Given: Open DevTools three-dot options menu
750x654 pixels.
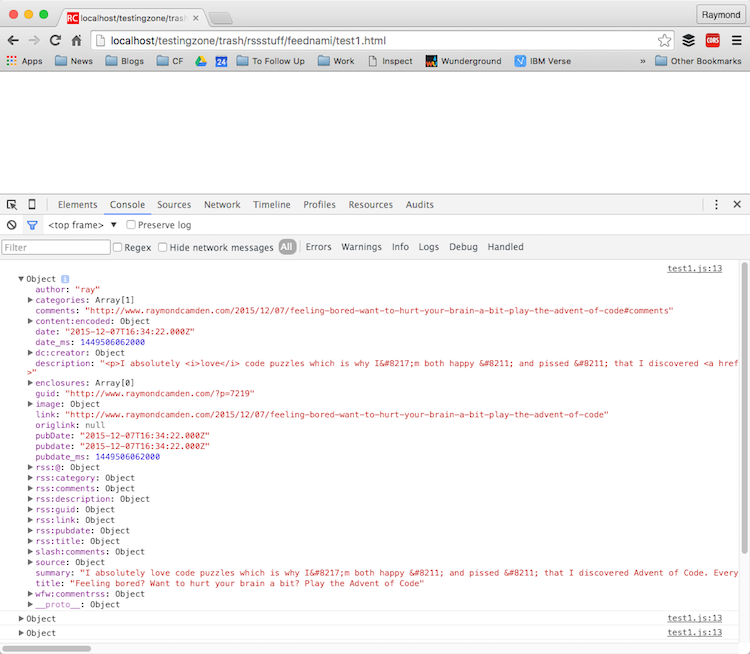Looking at the screenshot, I should [x=716, y=205].
